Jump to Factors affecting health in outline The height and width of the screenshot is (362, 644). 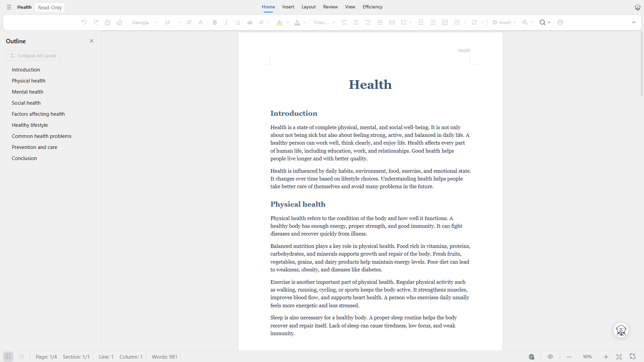click(x=38, y=114)
